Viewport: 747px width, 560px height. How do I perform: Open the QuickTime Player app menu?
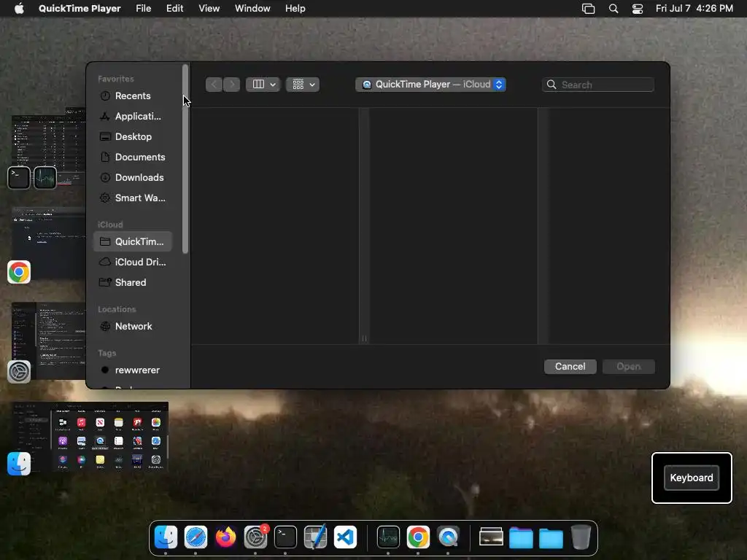80,9
